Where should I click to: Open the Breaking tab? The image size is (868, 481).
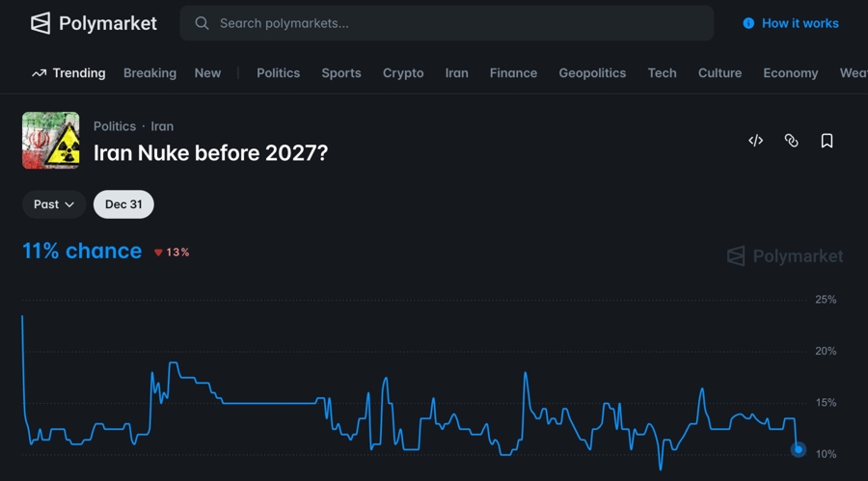149,73
